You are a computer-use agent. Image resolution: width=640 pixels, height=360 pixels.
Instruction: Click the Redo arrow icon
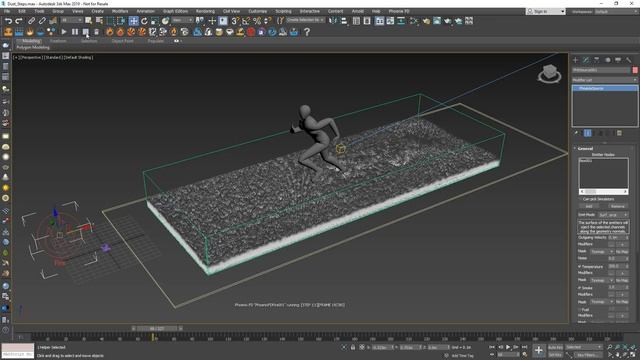pyautogui.click(x=19, y=20)
